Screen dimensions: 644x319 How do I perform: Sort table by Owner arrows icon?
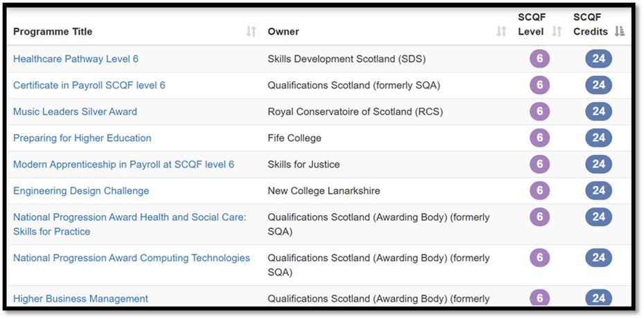[x=501, y=32]
